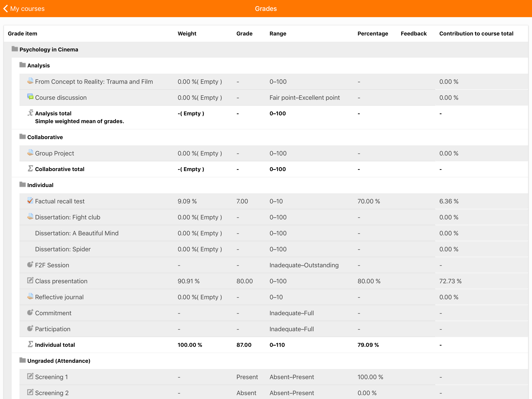Click the assignment icon beside Group Project
The height and width of the screenshot is (399, 532).
(x=30, y=153)
